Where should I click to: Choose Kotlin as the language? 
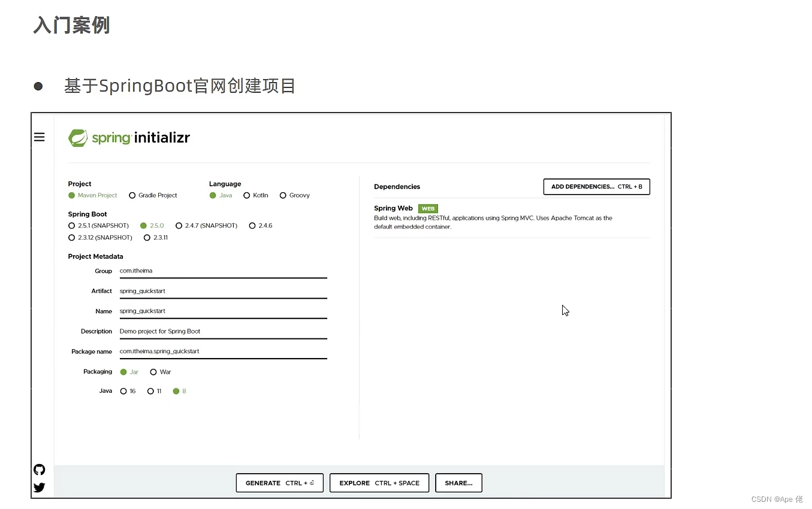247,195
